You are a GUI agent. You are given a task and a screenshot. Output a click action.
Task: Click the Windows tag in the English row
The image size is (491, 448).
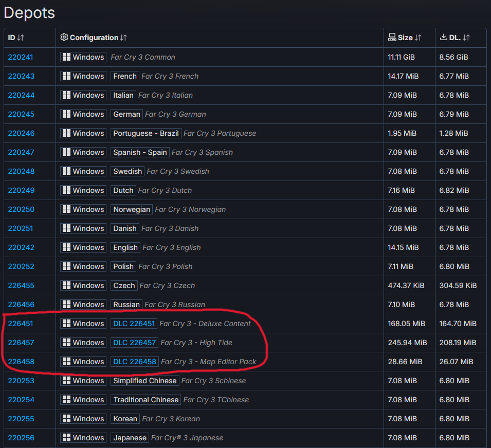(83, 247)
